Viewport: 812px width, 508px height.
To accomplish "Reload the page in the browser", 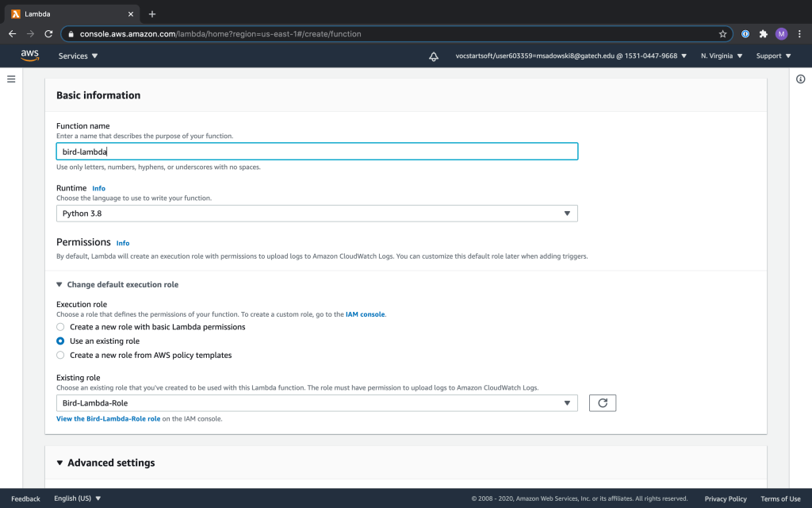I will coord(48,34).
